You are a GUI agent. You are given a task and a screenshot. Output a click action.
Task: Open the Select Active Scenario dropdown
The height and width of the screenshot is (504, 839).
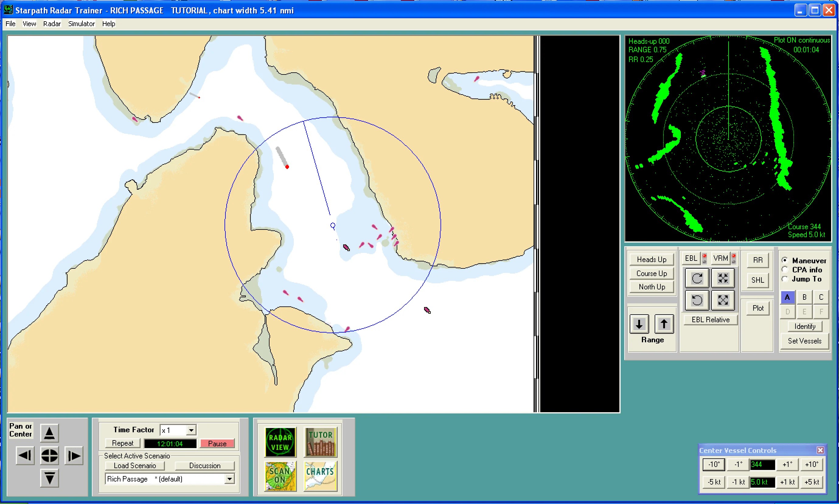[x=230, y=478]
